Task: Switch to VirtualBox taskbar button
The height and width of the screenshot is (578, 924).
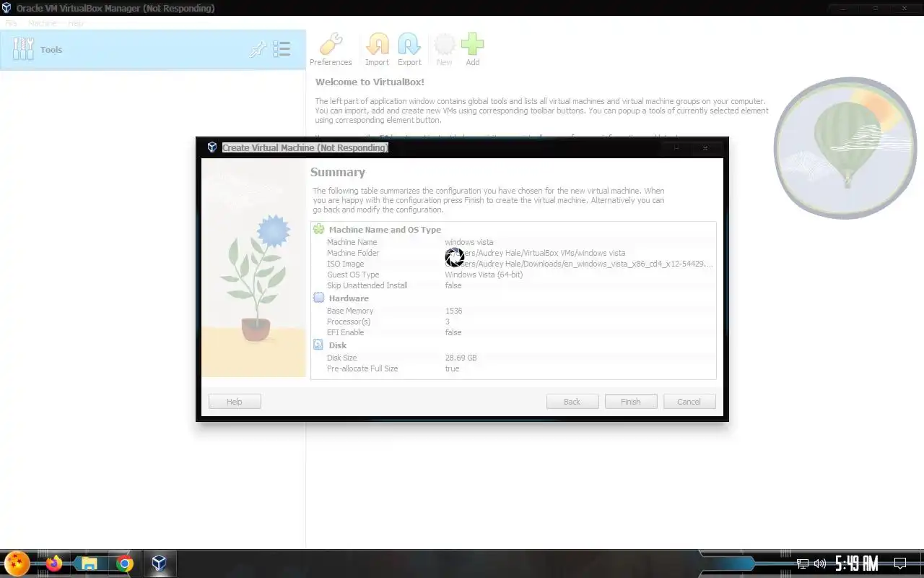Action: tap(159, 564)
